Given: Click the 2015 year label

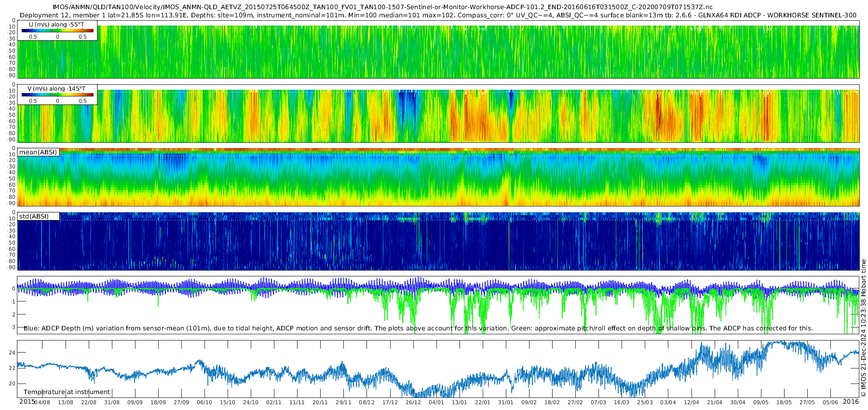Looking at the screenshot, I should pos(27,401).
